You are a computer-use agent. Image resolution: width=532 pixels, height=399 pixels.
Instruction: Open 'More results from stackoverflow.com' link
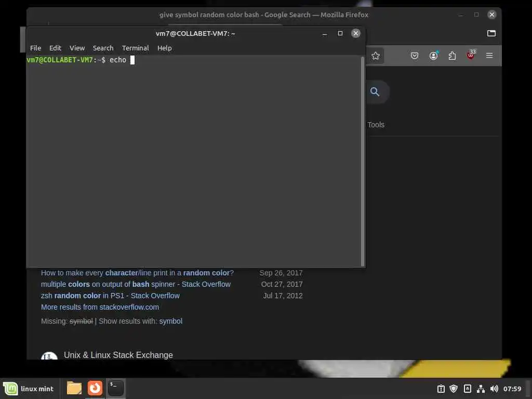pyautogui.click(x=100, y=307)
